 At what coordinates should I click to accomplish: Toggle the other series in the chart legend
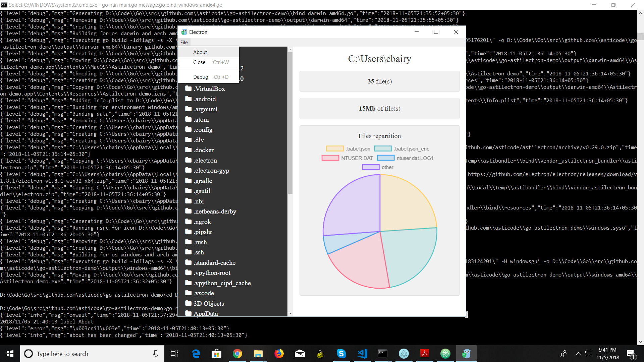click(370, 167)
